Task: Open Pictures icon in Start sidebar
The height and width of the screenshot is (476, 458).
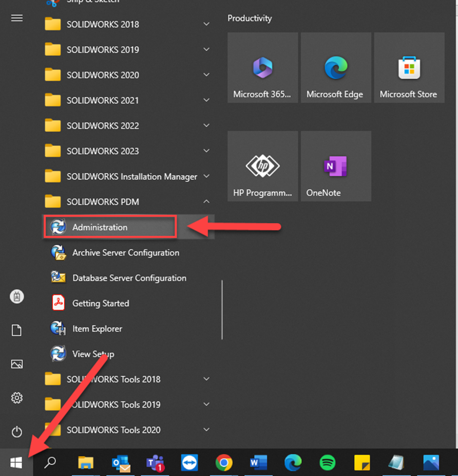Action: 17,364
